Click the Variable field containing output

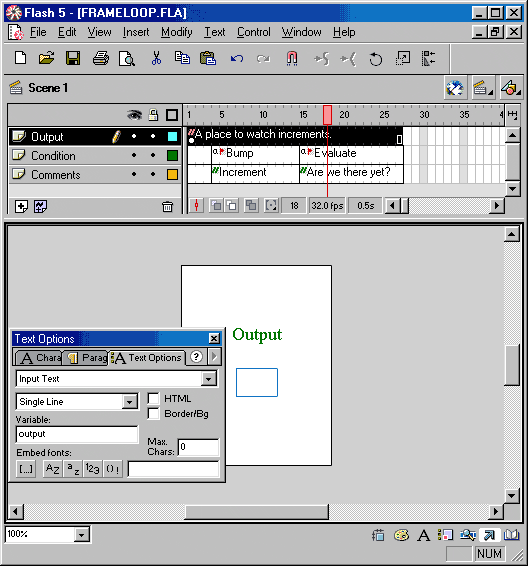[77, 434]
